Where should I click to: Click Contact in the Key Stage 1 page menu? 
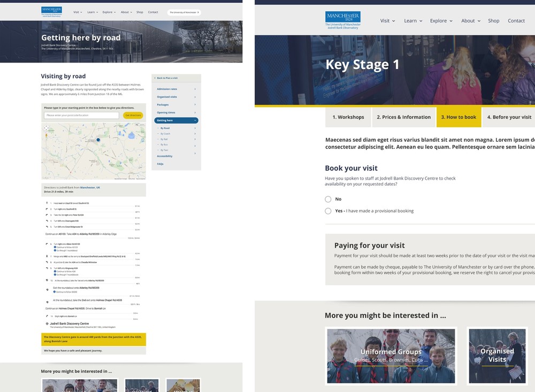click(x=516, y=21)
